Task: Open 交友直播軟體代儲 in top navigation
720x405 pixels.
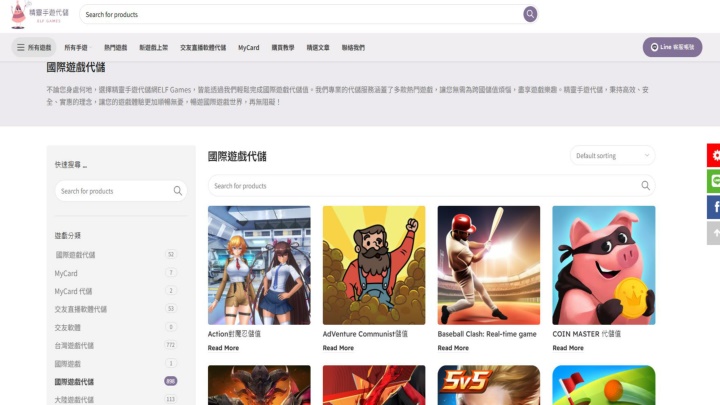Action: tap(203, 47)
